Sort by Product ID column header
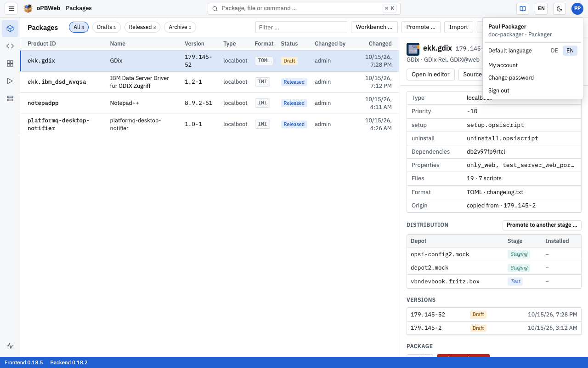Viewport: 588px width, 368px height. (41, 44)
